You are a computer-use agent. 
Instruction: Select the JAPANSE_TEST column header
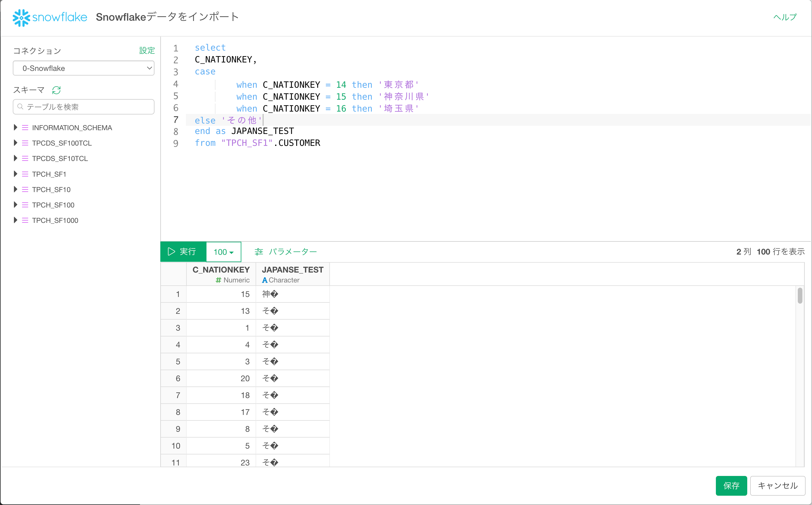293,274
